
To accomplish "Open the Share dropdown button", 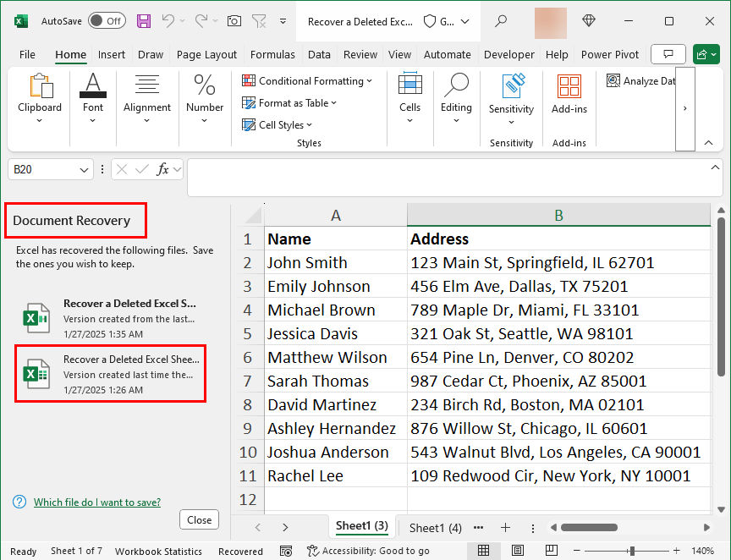I will click(706, 54).
